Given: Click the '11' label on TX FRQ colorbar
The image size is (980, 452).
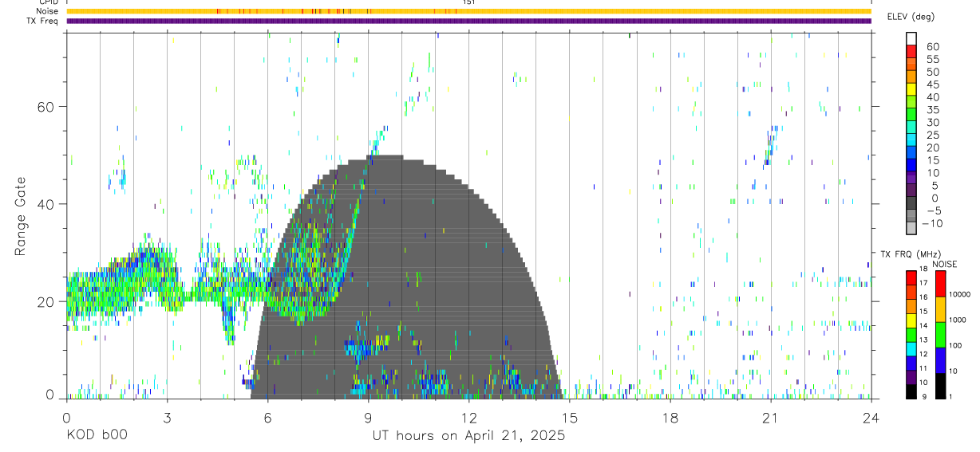Looking at the screenshot, I should click(923, 368).
